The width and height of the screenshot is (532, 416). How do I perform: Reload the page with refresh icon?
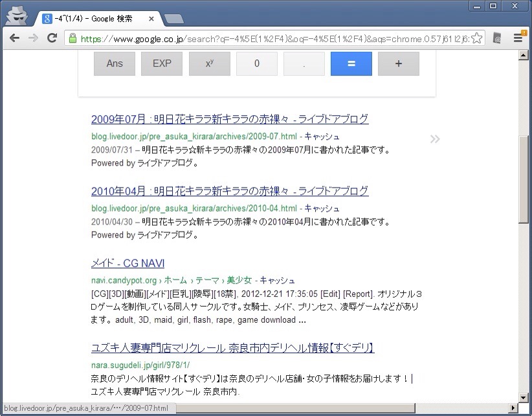52,38
